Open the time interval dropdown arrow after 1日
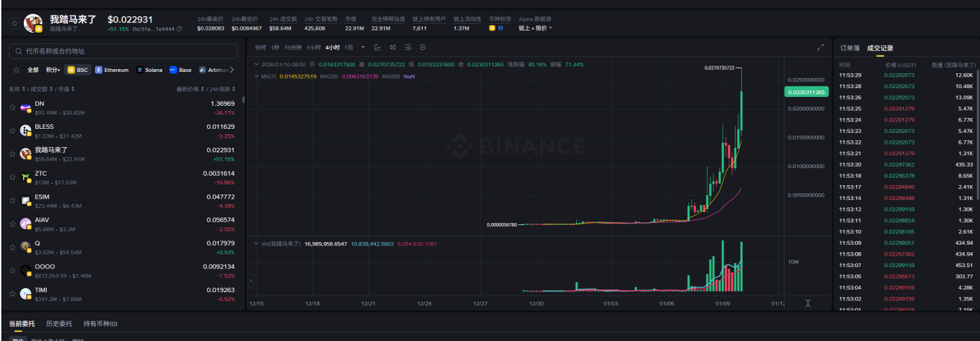The image size is (980, 341). click(363, 47)
